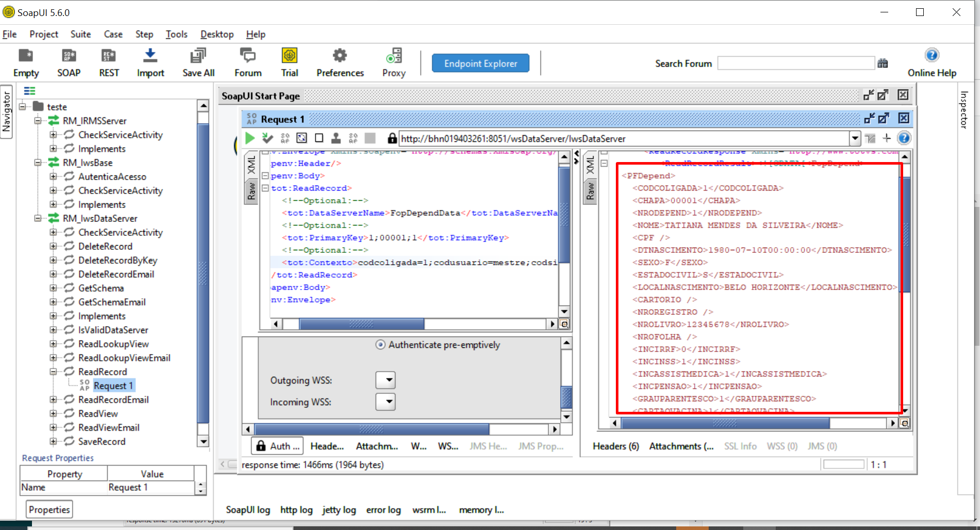Viewport: 980px width, 530px height.
Task: Click the SOAP project toolbar icon
Action: tap(69, 62)
